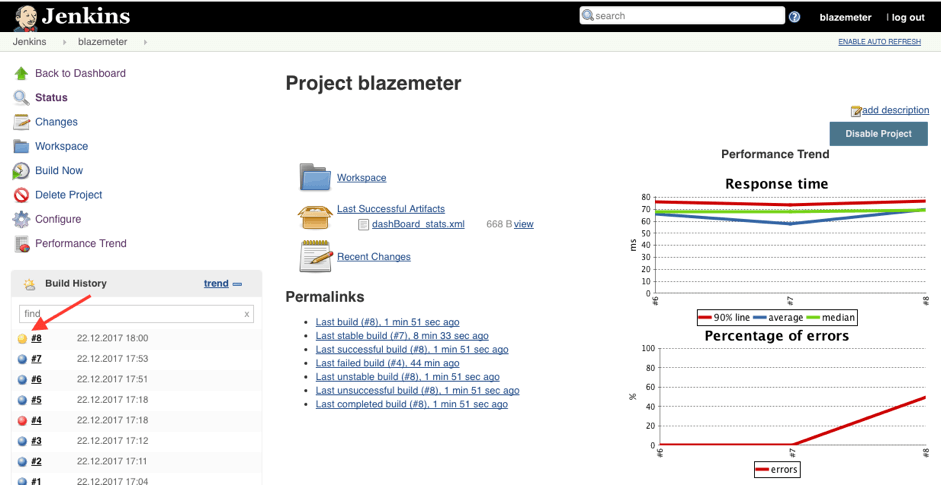Open build #8 link in history
Image resolution: width=941 pixels, height=485 pixels.
tap(36, 338)
